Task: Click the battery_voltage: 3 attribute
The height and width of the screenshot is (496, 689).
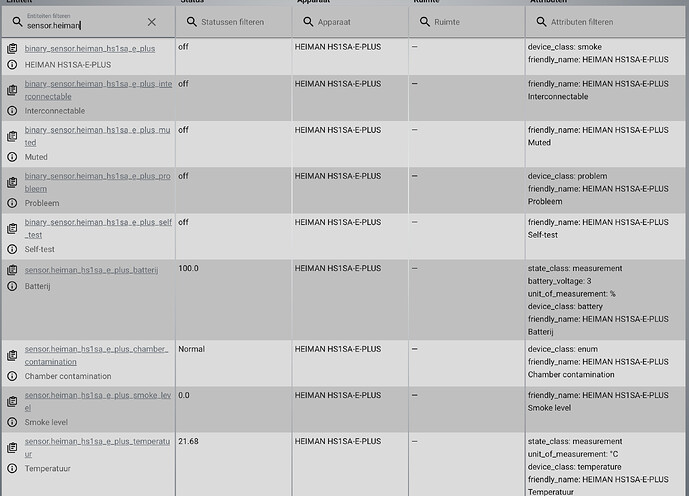Action: [559, 281]
